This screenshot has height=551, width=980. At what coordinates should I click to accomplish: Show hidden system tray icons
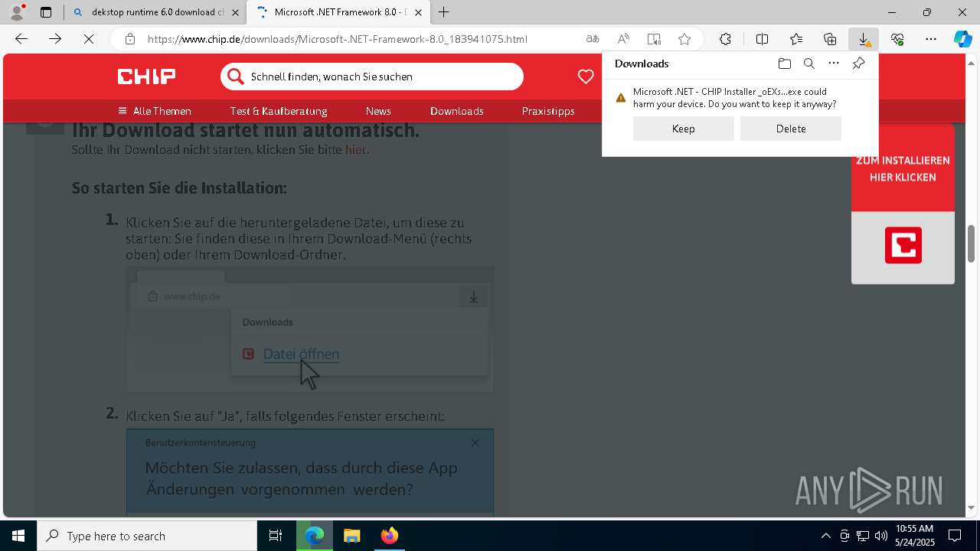coord(825,536)
